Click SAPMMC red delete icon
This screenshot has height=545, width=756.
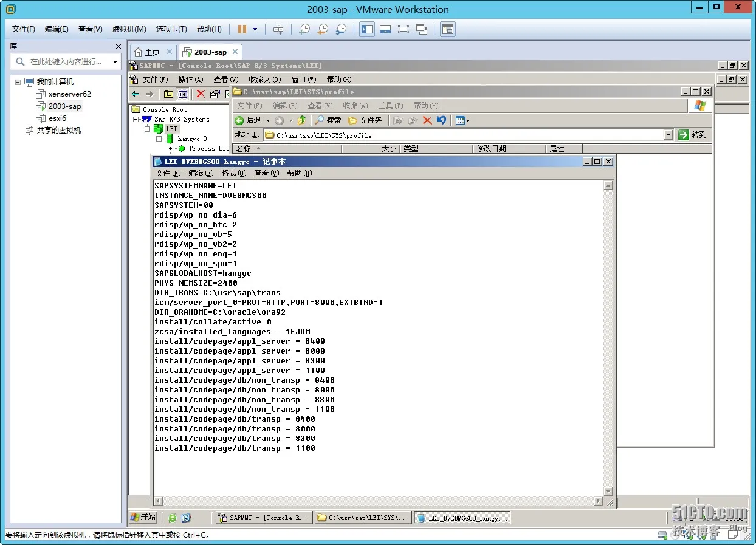pos(201,94)
